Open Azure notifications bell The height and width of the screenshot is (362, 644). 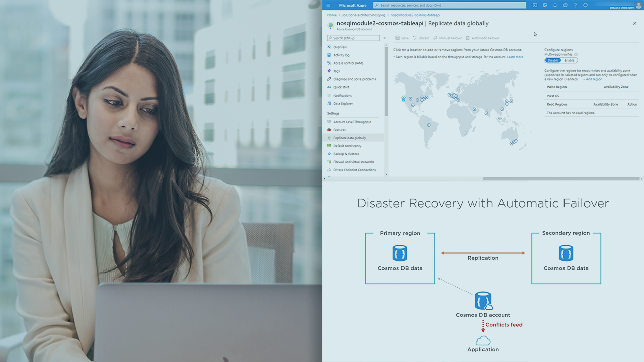pos(554,5)
